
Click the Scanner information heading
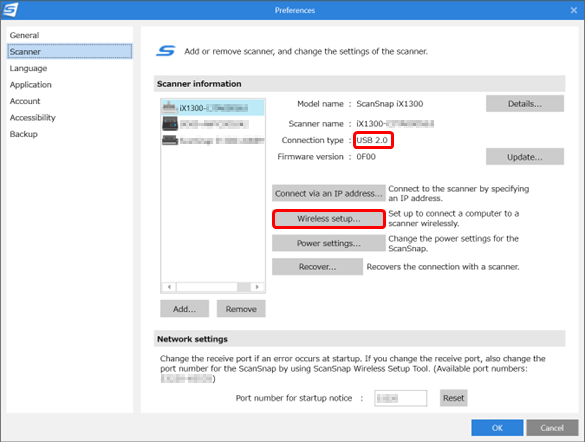[x=199, y=84]
